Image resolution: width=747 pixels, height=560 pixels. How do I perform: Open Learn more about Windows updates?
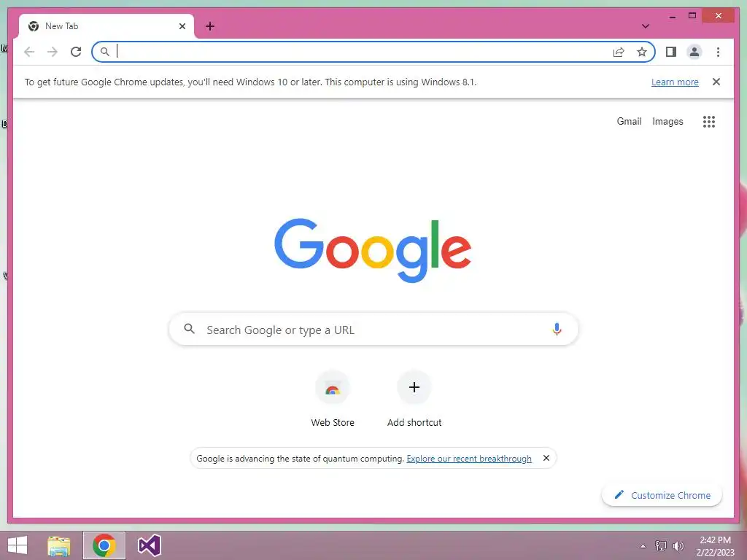pos(675,82)
